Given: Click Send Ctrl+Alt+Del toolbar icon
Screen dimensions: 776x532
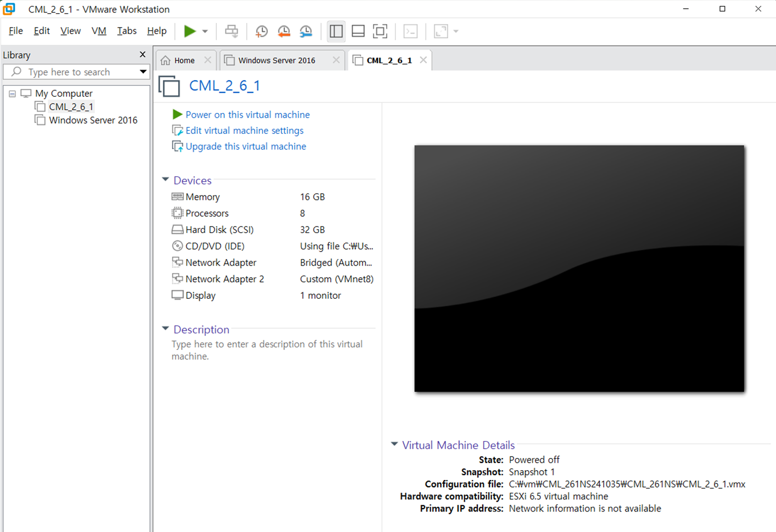Looking at the screenshot, I should click(x=231, y=31).
